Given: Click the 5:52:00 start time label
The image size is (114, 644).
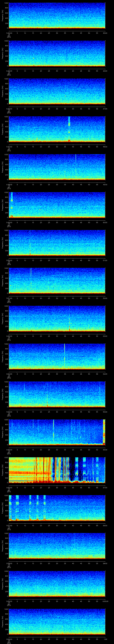Looking at the screenshot, I should (9, 336).
